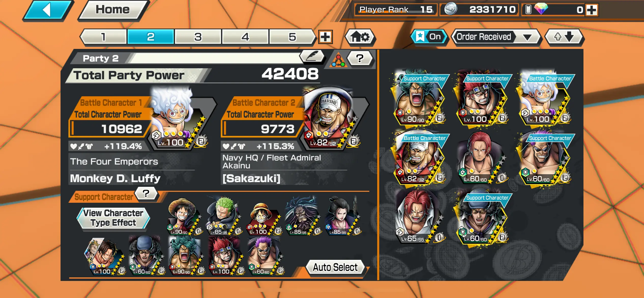Click the Order Received dropdown arrow

527,37
